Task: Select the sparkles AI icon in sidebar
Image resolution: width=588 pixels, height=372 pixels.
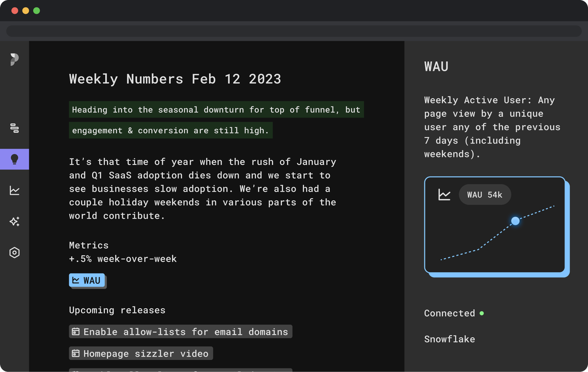Action: (x=14, y=222)
